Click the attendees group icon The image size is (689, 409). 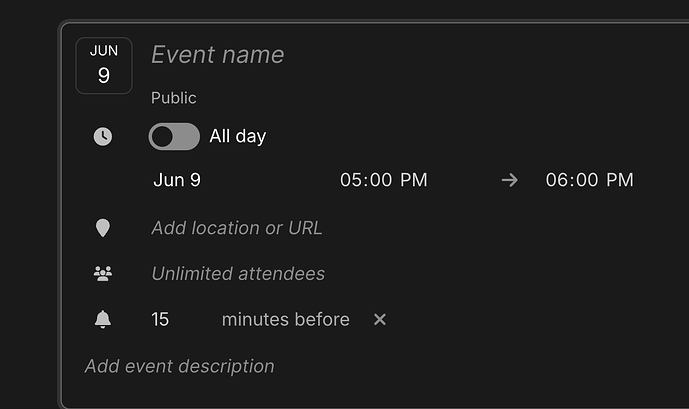coord(103,274)
